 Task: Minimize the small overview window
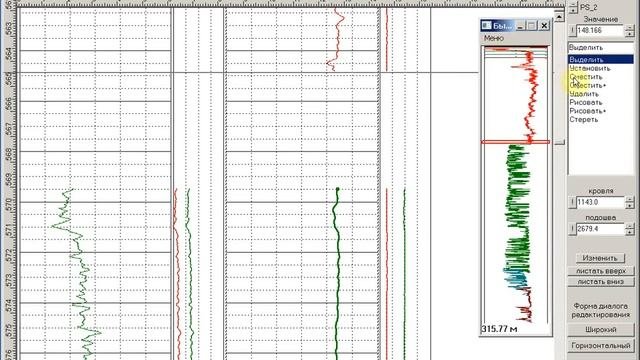point(520,26)
